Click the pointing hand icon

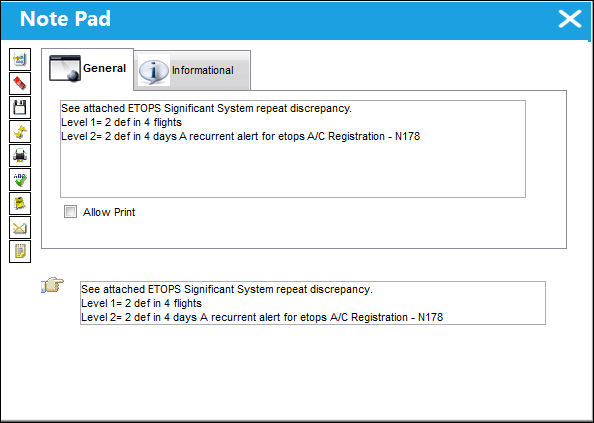[x=52, y=285]
